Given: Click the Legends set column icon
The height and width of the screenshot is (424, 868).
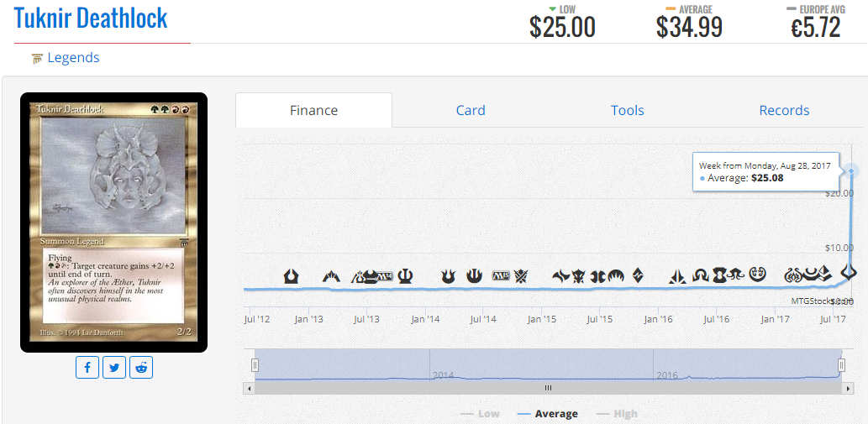Looking at the screenshot, I should pos(37,59).
